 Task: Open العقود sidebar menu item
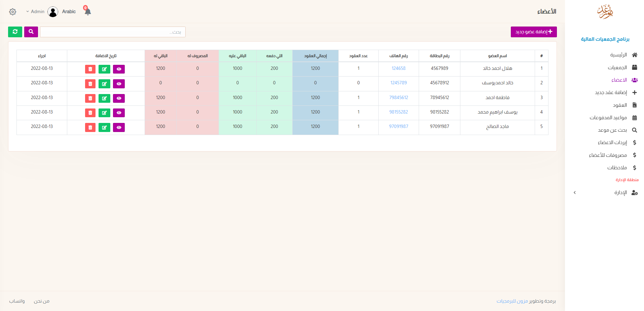(619, 105)
